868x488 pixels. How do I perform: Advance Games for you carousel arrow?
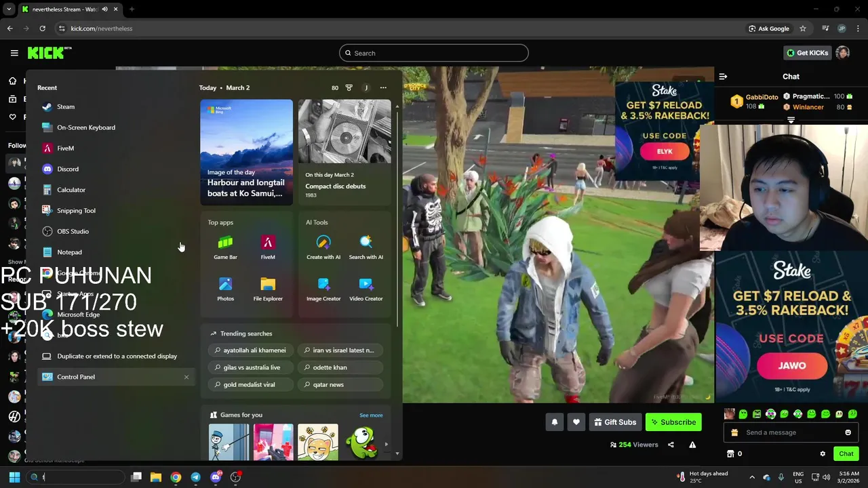tap(387, 445)
